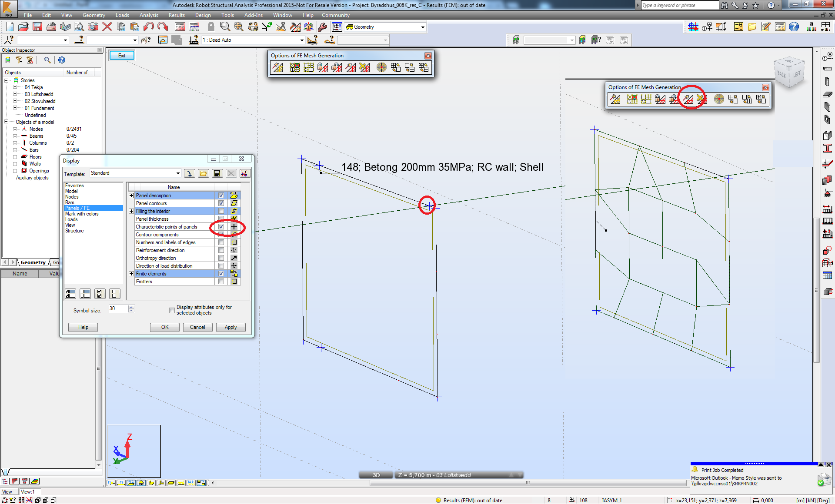This screenshot has width=835, height=504.
Task: Disable the Characteristic points of panels checkbox
Action: [221, 226]
